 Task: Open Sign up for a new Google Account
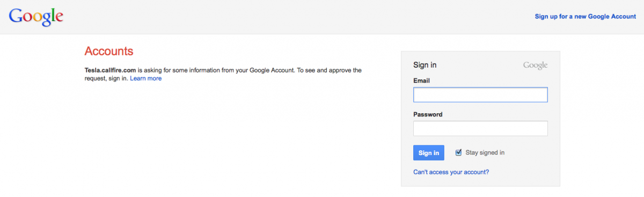click(x=586, y=17)
